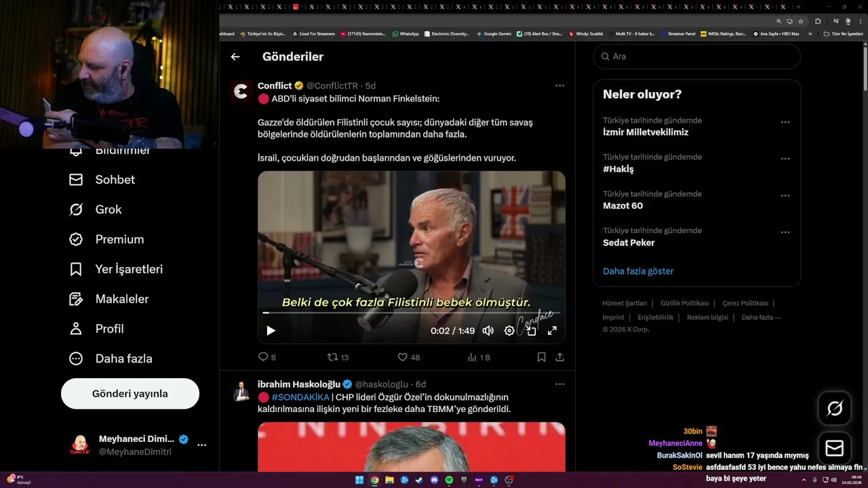Expand hidden bookmarks overflow chevron

pos(810,33)
